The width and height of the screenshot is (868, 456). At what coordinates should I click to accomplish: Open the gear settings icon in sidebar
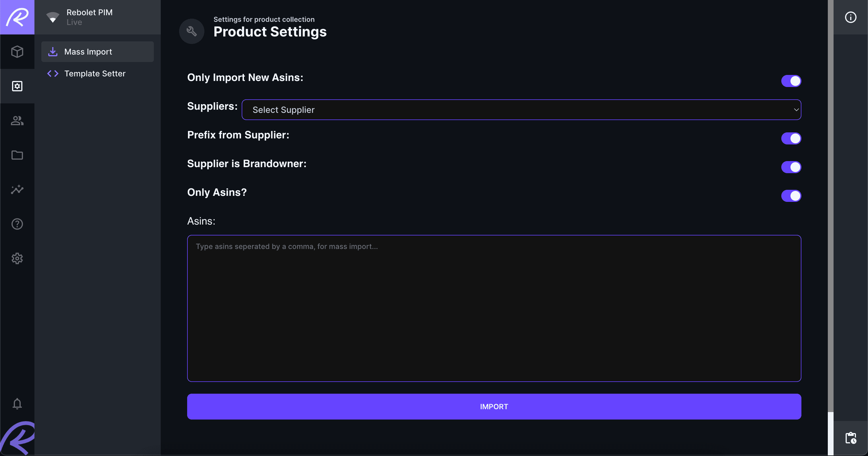pos(17,258)
